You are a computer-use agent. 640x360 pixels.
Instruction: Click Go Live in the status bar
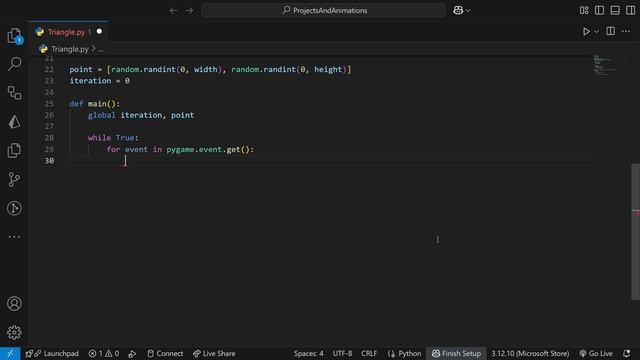(x=596, y=353)
